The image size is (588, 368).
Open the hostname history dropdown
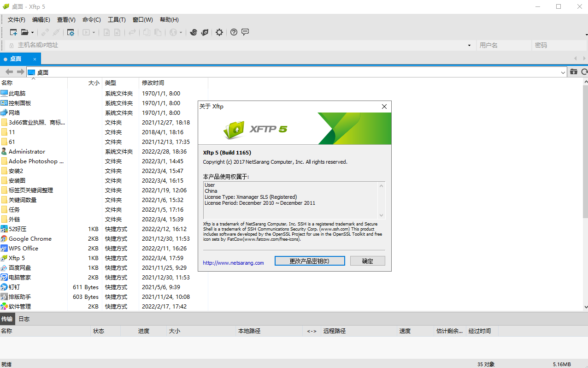[469, 45]
